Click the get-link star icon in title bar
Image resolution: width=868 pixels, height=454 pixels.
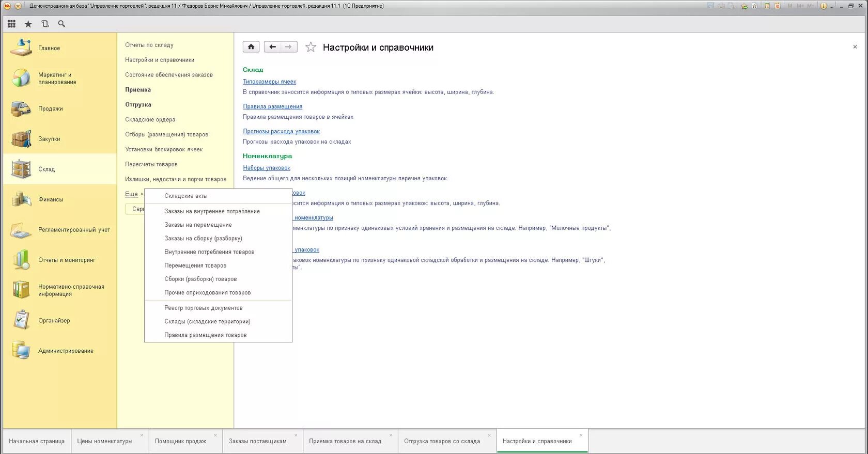pos(744,6)
